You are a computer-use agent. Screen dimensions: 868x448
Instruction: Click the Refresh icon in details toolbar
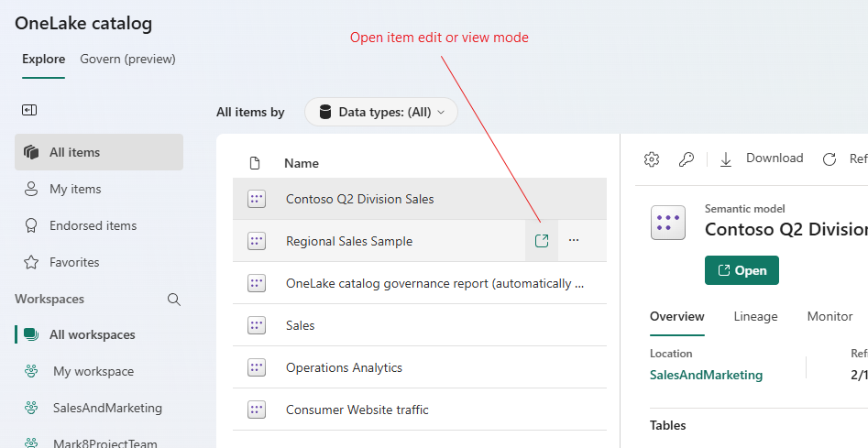click(x=830, y=158)
